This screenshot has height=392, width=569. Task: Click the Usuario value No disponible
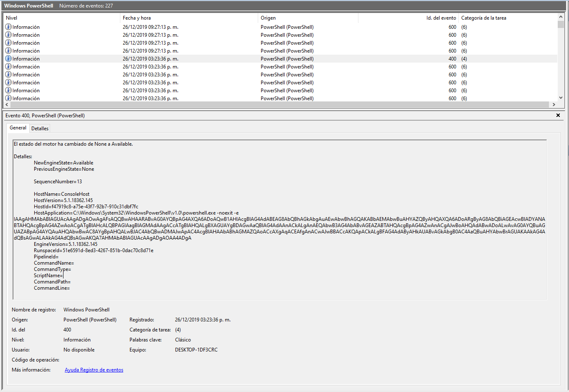[x=79, y=350]
